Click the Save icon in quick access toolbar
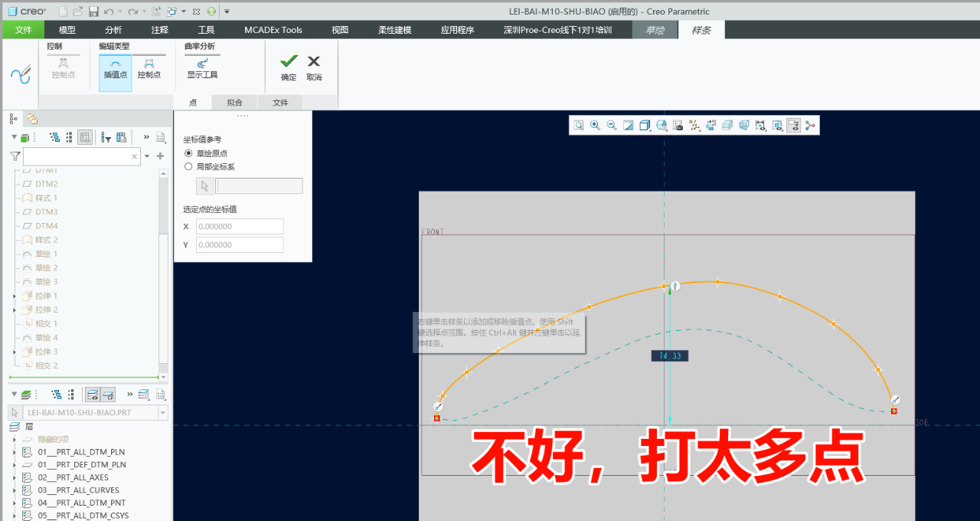 point(93,11)
